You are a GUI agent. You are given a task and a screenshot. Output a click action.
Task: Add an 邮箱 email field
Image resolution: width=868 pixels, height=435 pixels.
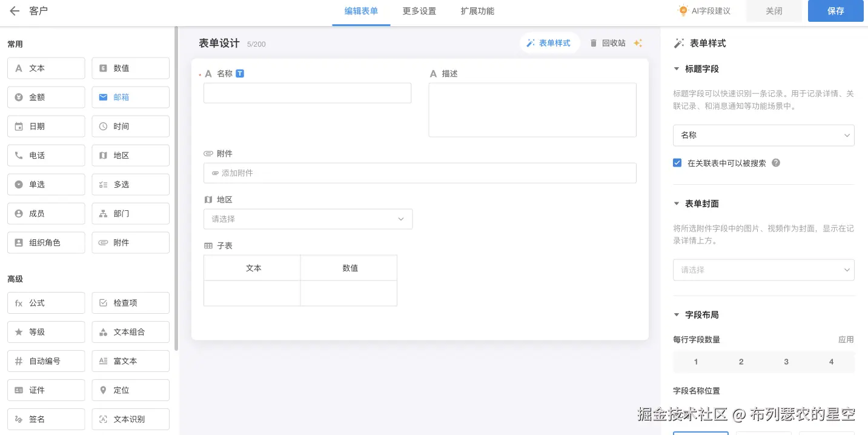coord(130,98)
